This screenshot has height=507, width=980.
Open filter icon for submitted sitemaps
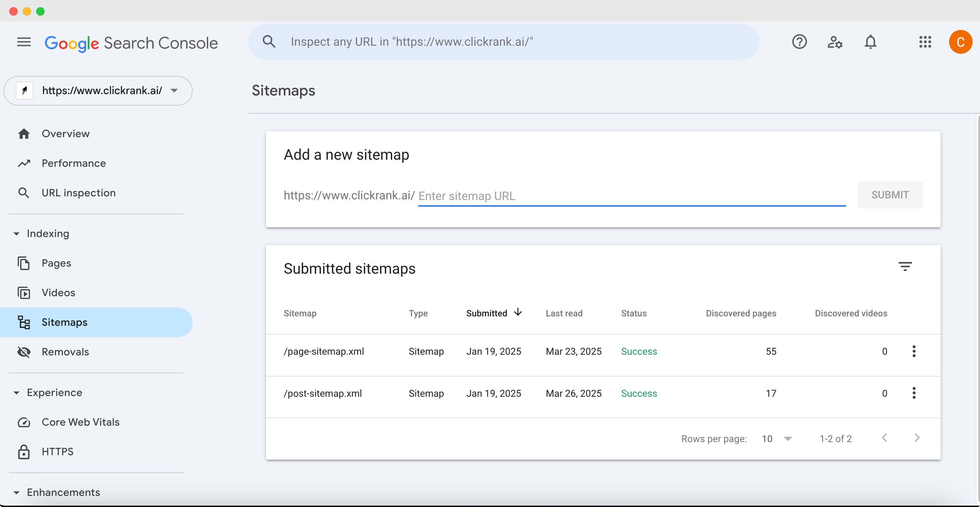point(905,267)
